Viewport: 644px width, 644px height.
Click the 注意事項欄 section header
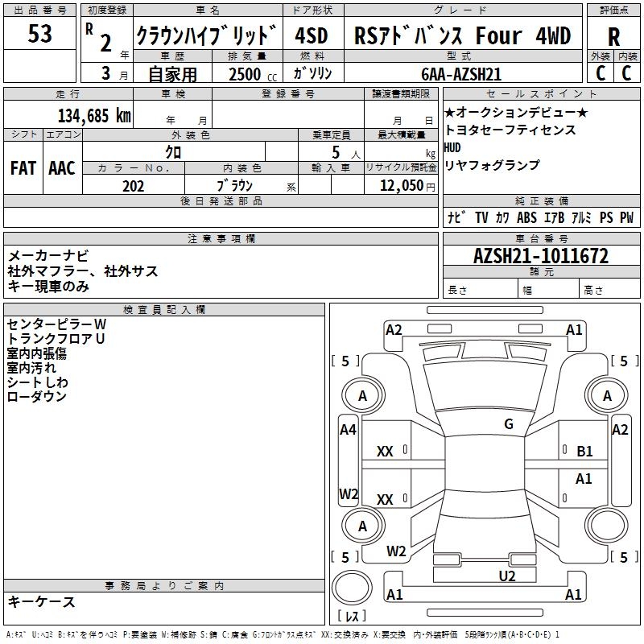221,239
